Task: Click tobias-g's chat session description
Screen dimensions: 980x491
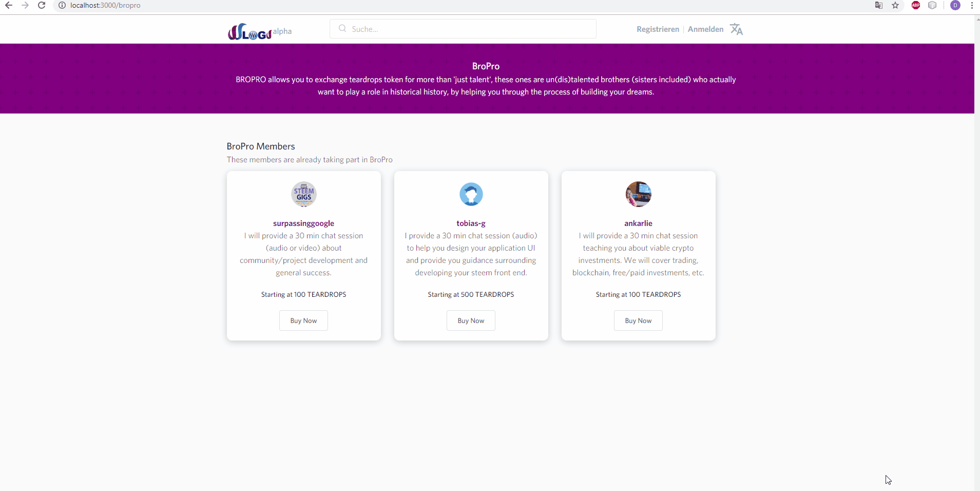Action: 471,254
